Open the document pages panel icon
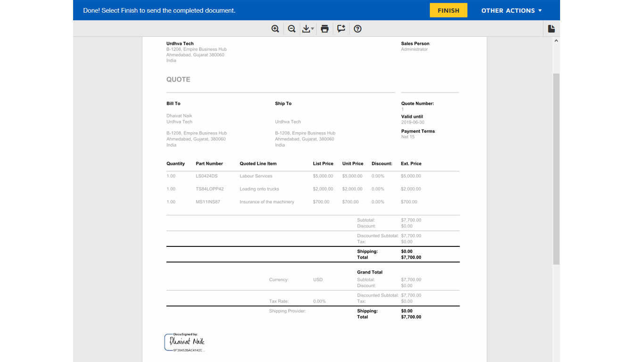Image resolution: width=644 pixels, height=362 pixels. pyautogui.click(x=552, y=29)
